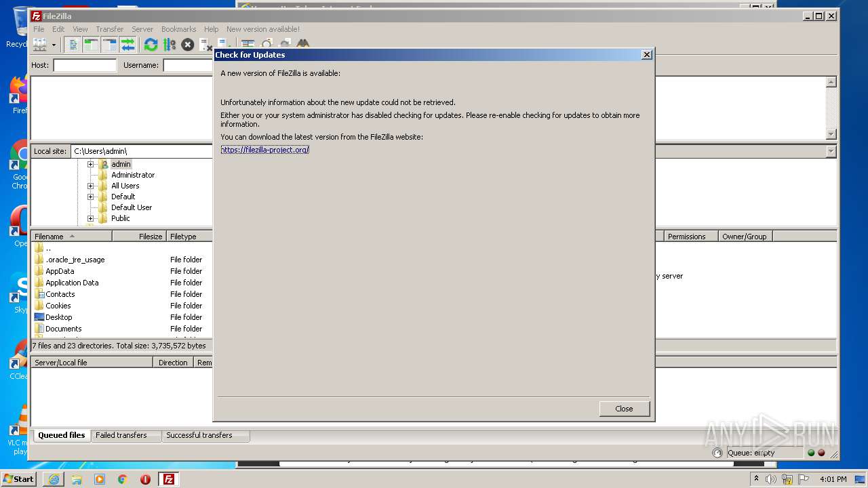868x488 pixels.
Task: Open the File menu
Action: 39,29
